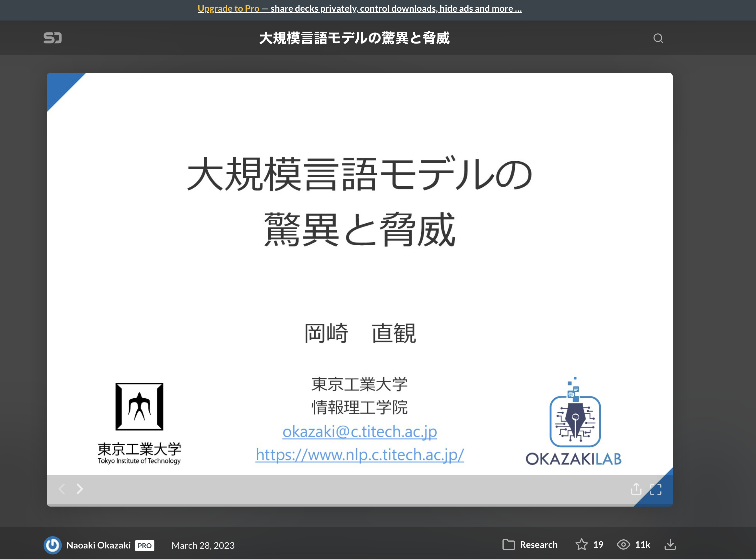Open the www.nlp.c.titech.ac.jp URL link
This screenshot has width=756, height=559.
(359, 455)
